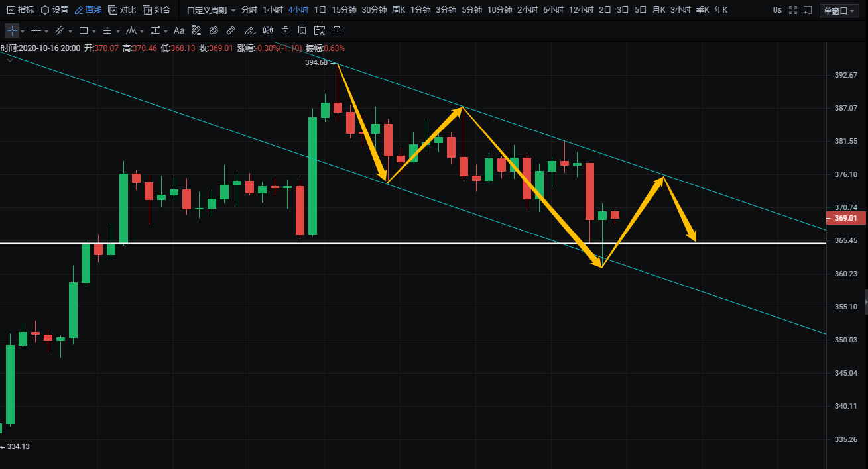Click the 组合 combine button

pyautogui.click(x=156, y=10)
